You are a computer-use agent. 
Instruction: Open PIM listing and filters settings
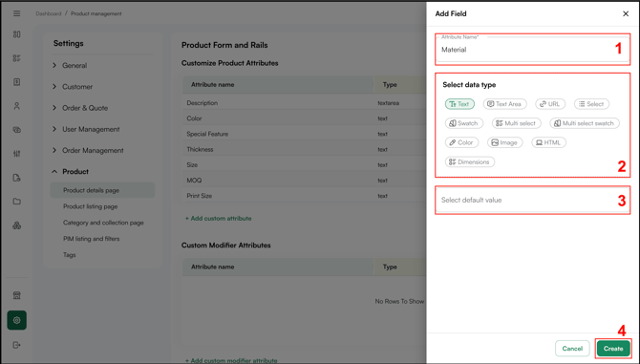91,239
